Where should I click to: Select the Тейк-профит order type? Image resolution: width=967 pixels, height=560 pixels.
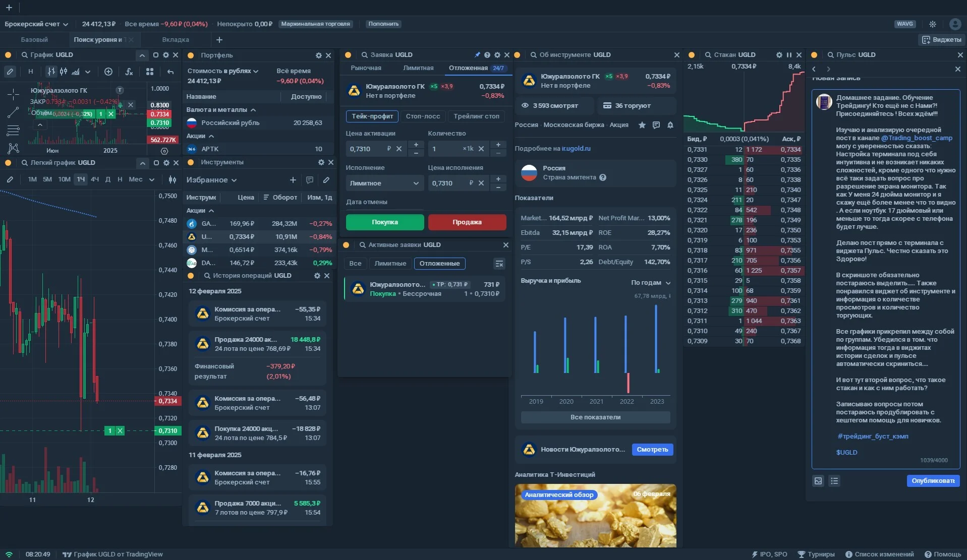tap(372, 116)
